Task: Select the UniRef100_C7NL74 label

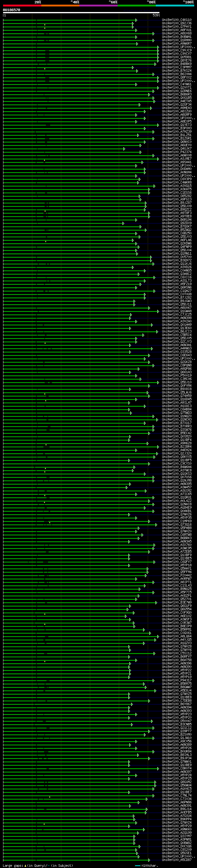Action: pyautogui.click(x=177, y=796)
